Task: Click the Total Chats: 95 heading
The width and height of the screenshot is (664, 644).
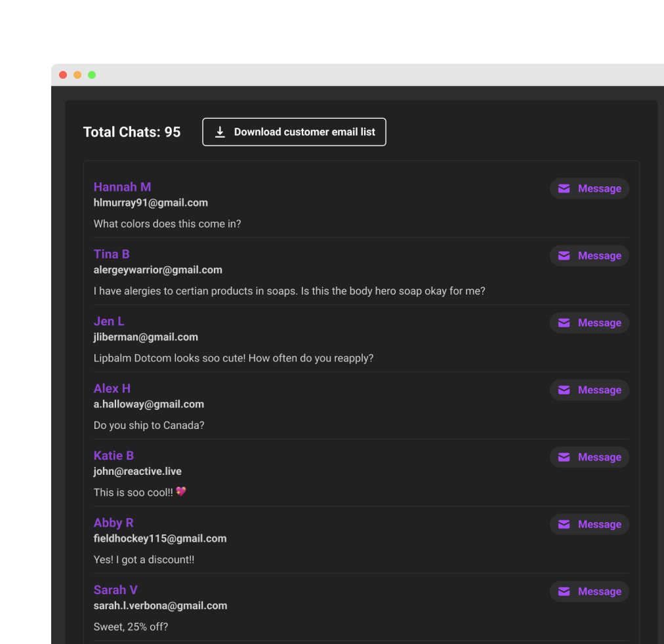Action: tap(132, 132)
